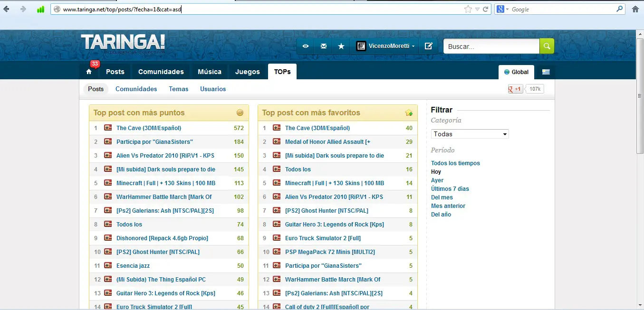Image resolution: width=644 pixels, height=310 pixels.
Task: Select the TOPs navigation tab
Action: [282, 72]
